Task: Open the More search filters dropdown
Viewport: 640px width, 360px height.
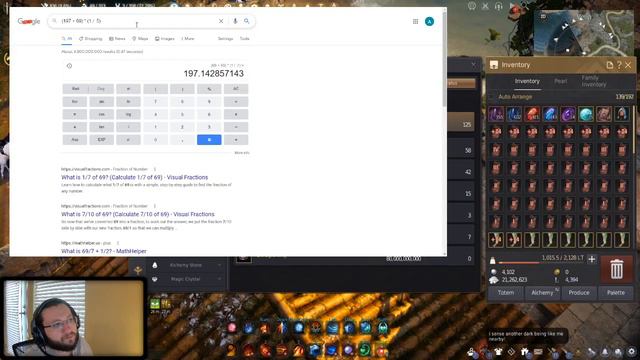Action: coord(188,39)
